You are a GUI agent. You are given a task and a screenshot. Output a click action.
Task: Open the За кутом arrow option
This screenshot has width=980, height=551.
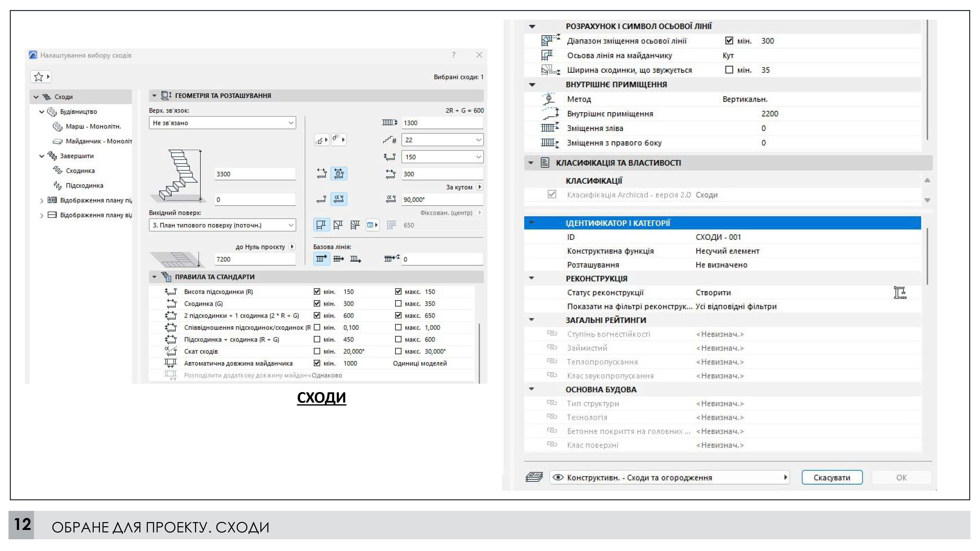coord(480,187)
